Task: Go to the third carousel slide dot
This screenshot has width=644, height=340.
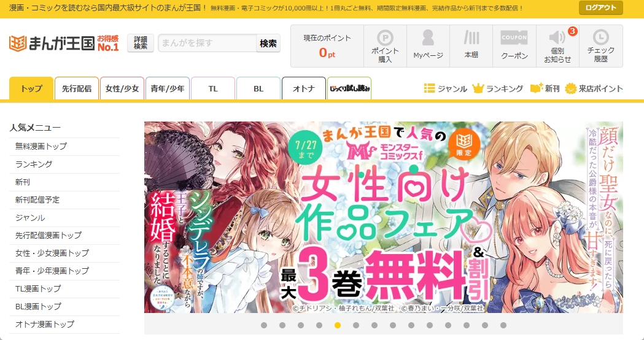Action: pyautogui.click(x=301, y=325)
